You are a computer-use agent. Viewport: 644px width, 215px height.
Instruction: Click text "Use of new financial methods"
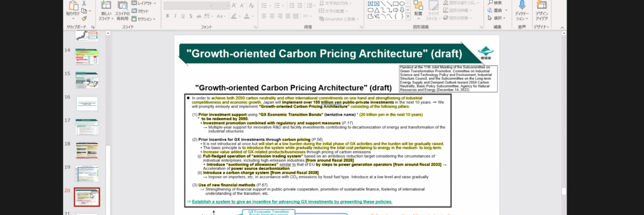[227, 185]
